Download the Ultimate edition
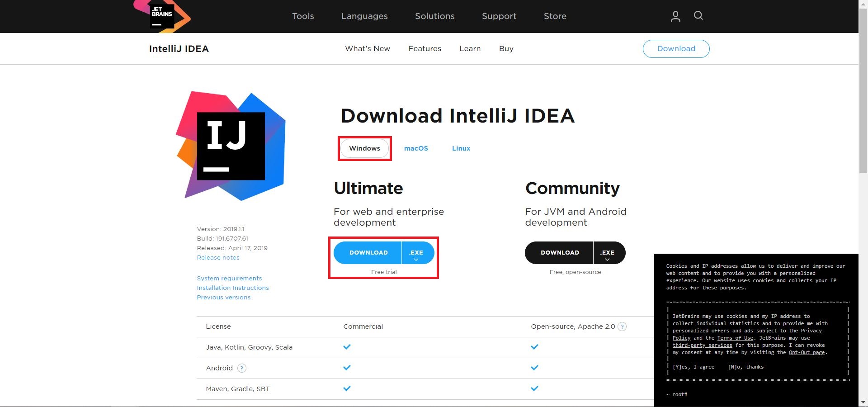868x407 pixels. [x=368, y=253]
